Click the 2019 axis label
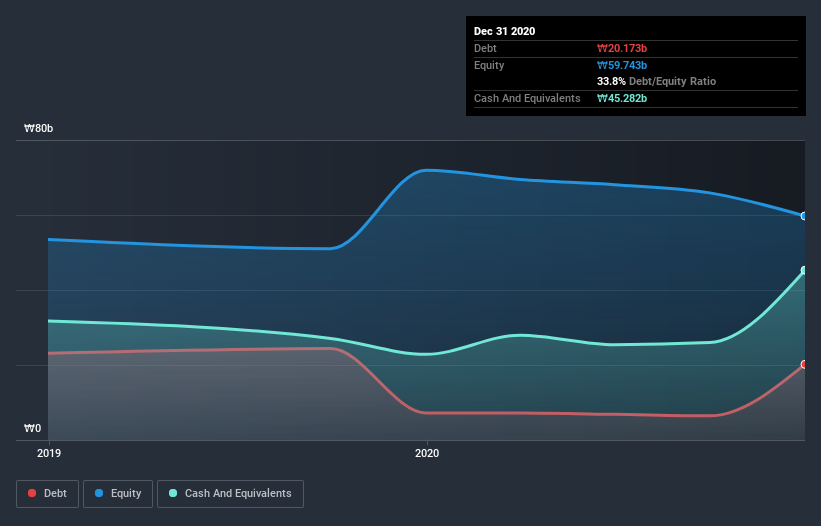The height and width of the screenshot is (526, 821). 49,453
